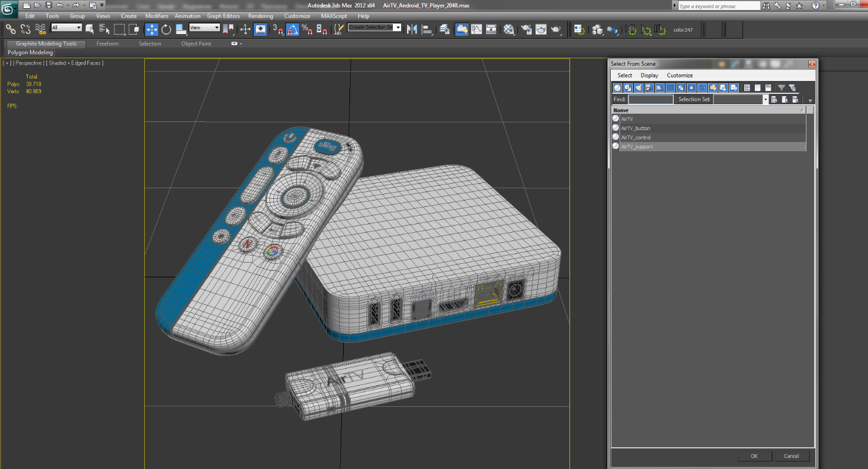Click the Perspective viewport label
The image size is (868, 469).
coord(29,63)
